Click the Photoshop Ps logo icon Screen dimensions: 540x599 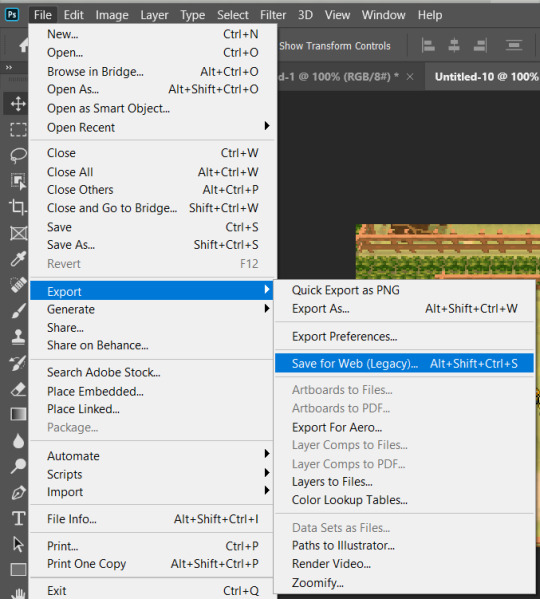[x=12, y=15]
